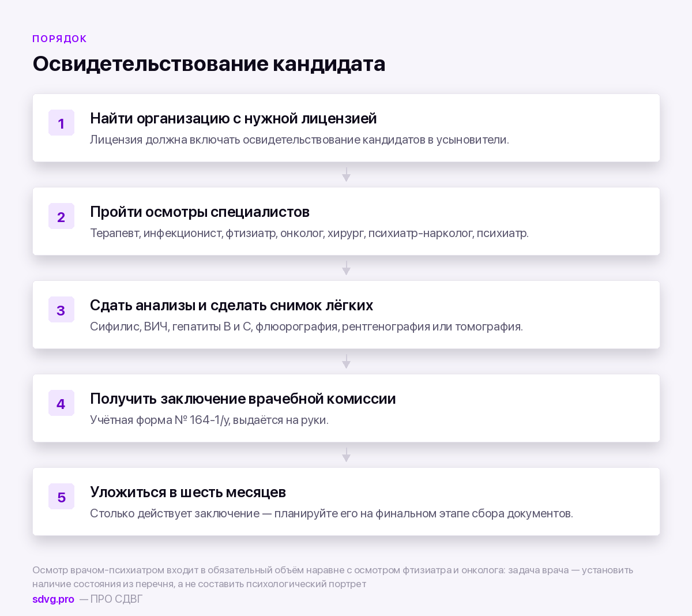Screen dimensions: 692x616
Task: Click the step number 2 badge
Action: pos(61,216)
